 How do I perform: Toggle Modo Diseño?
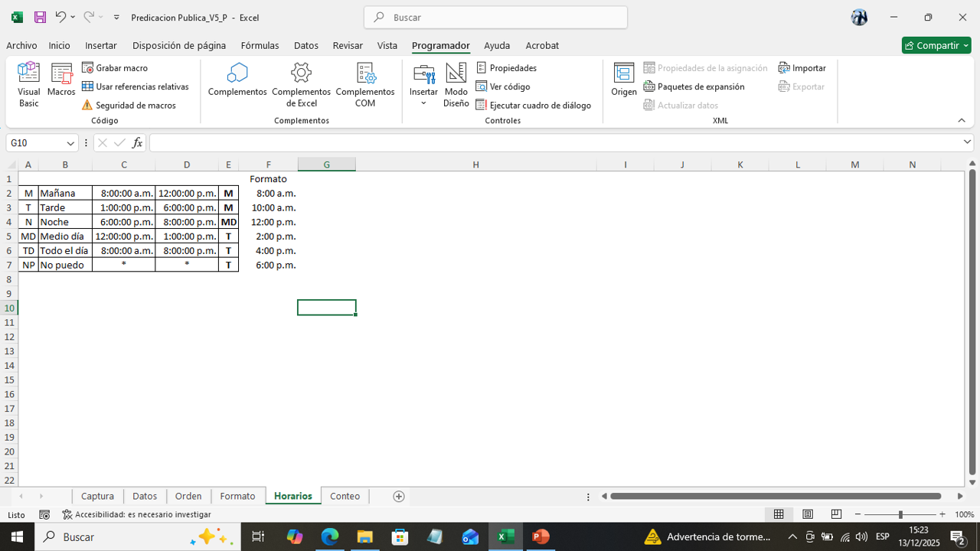pos(456,85)
